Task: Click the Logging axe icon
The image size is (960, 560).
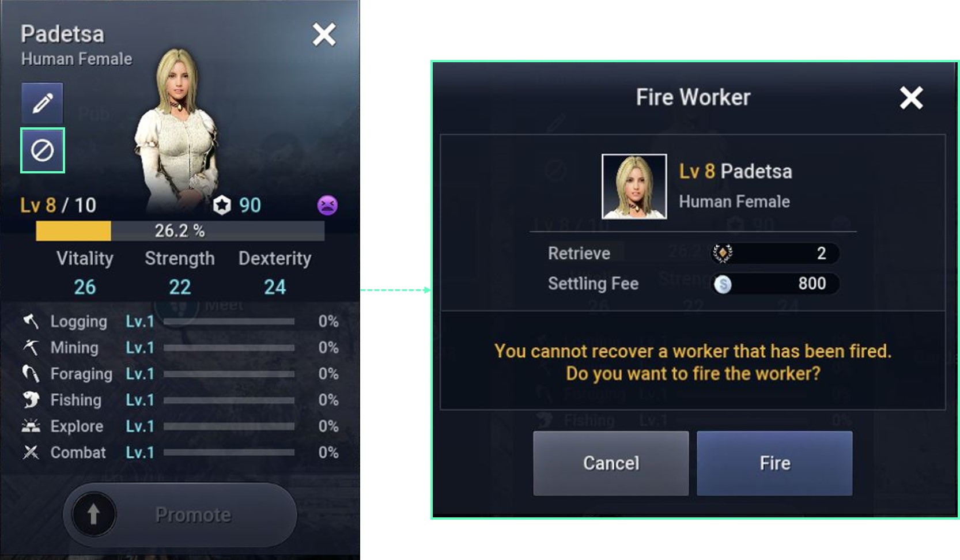Action: coord(31,321)
